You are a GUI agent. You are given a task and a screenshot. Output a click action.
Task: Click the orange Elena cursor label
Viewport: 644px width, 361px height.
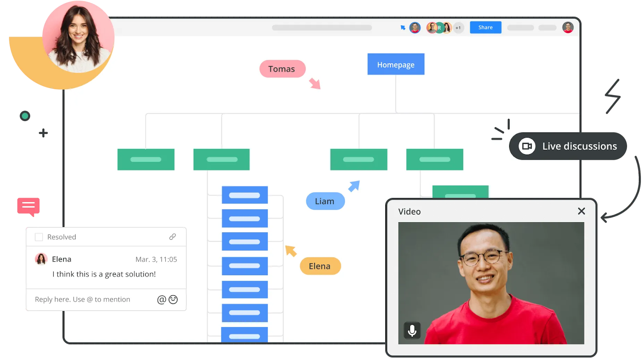pos(320,266)
